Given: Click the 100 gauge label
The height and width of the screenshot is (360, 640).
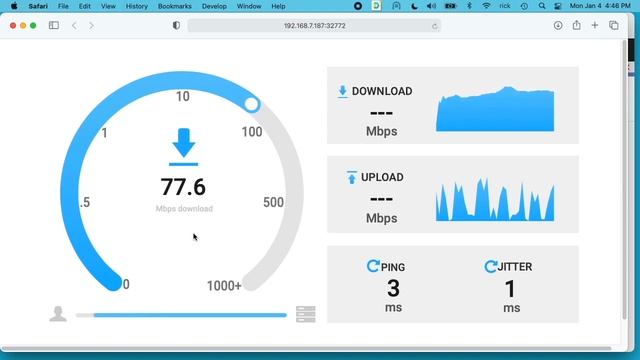Looking at the screenshot, I should click(x=251, y=132).
